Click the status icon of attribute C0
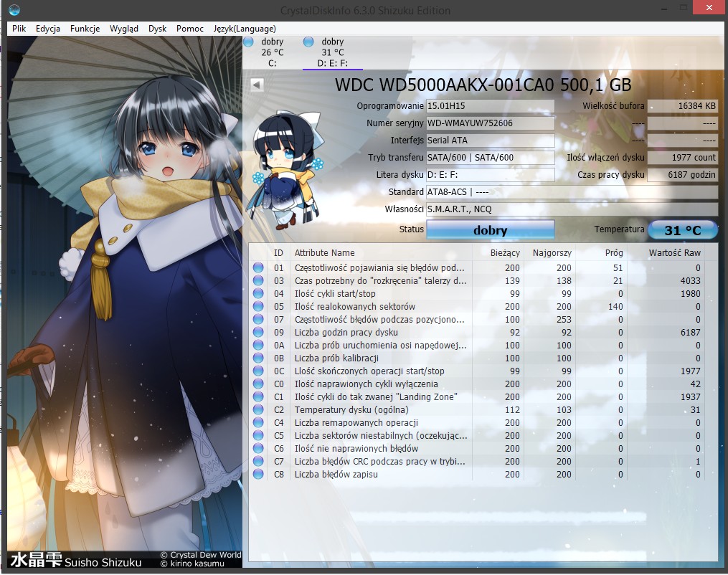 pyautogui.click(x=258, y=384)
